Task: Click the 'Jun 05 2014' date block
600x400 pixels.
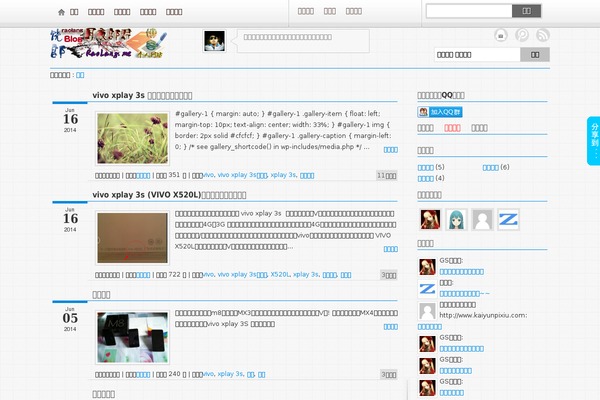Action: coord(70,318)
